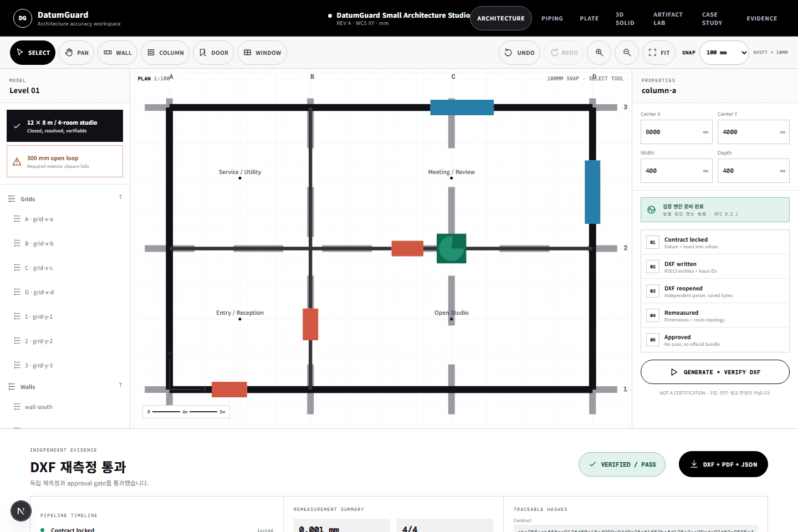Collapse the Grids list section

pyautogui.click(x=65, y=199)
